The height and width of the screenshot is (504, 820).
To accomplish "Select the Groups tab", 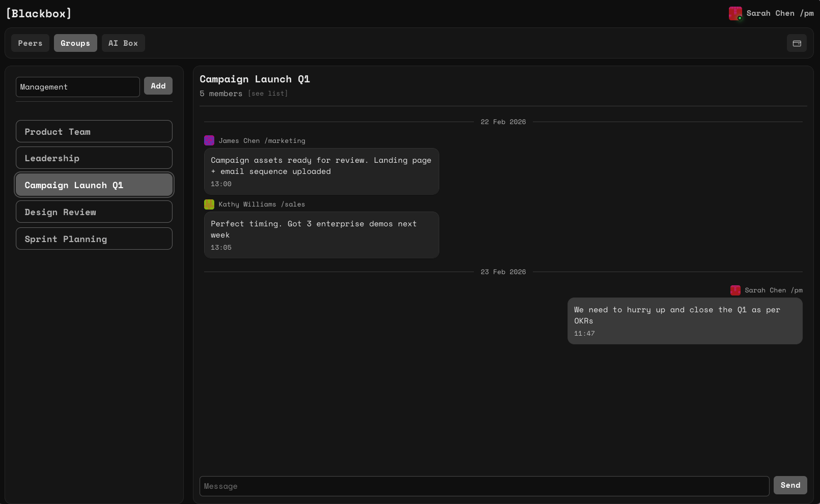I will (x=75, y=43).
